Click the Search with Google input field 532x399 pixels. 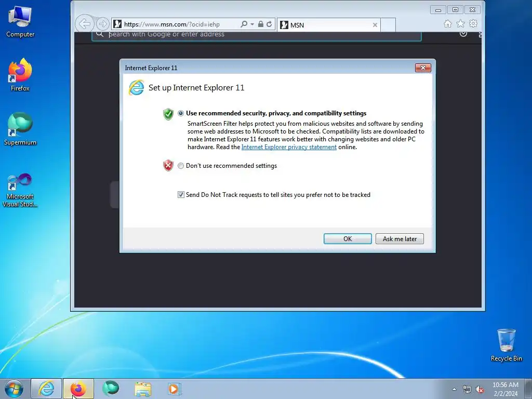256,36
